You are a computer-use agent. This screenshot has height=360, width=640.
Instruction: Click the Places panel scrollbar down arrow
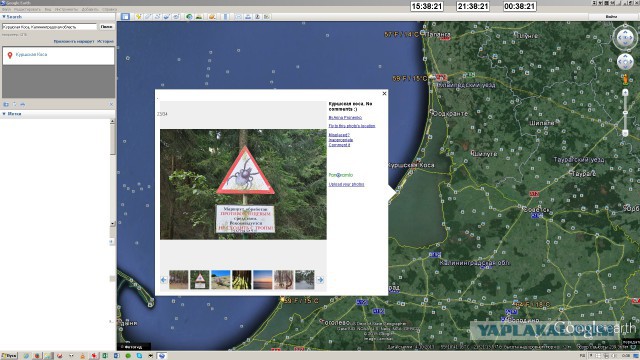(x=112, y=224)
